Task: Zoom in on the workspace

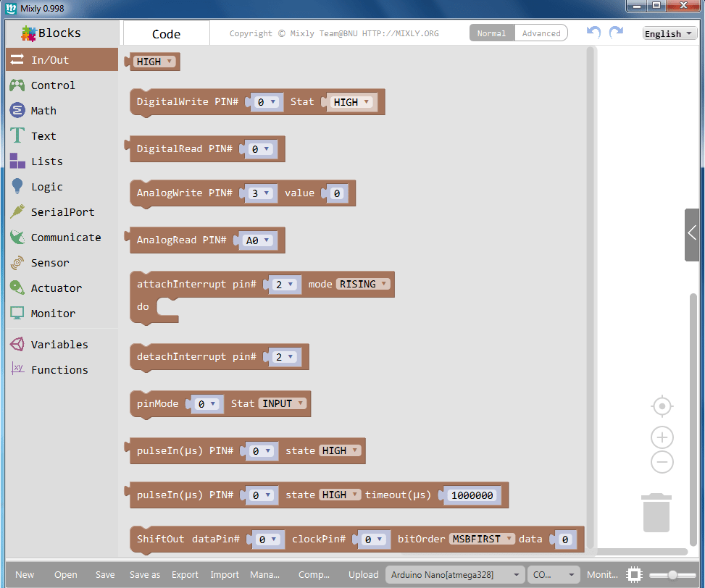Action: [x=662, y=437]
